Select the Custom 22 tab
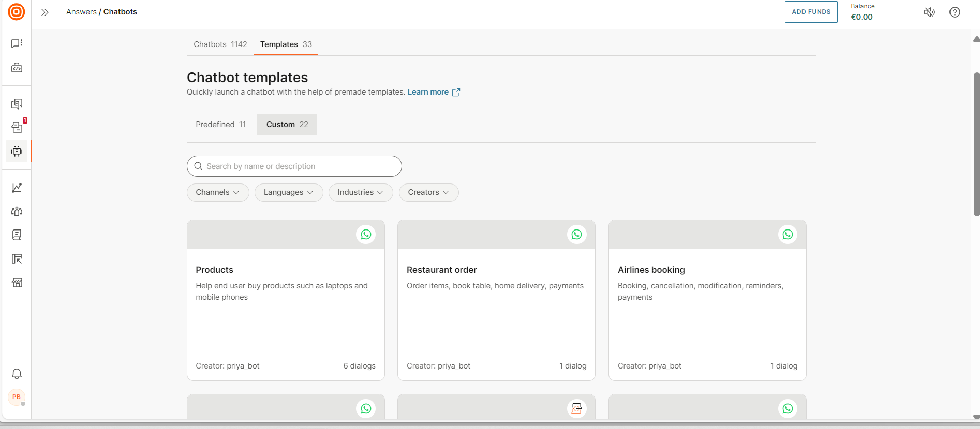Viewport: 980px width, 429px height. [x=287, y=125]
